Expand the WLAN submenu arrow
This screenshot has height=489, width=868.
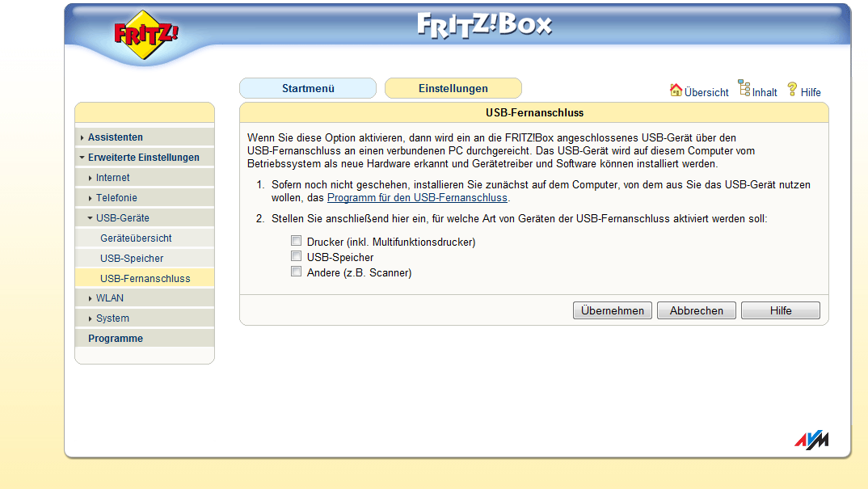click(x=91, y=298)
